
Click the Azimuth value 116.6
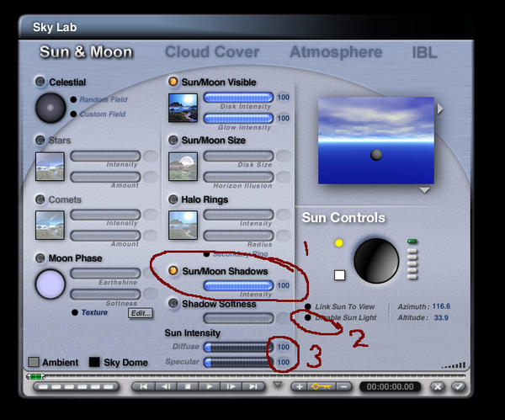click(x=441, y=306)
